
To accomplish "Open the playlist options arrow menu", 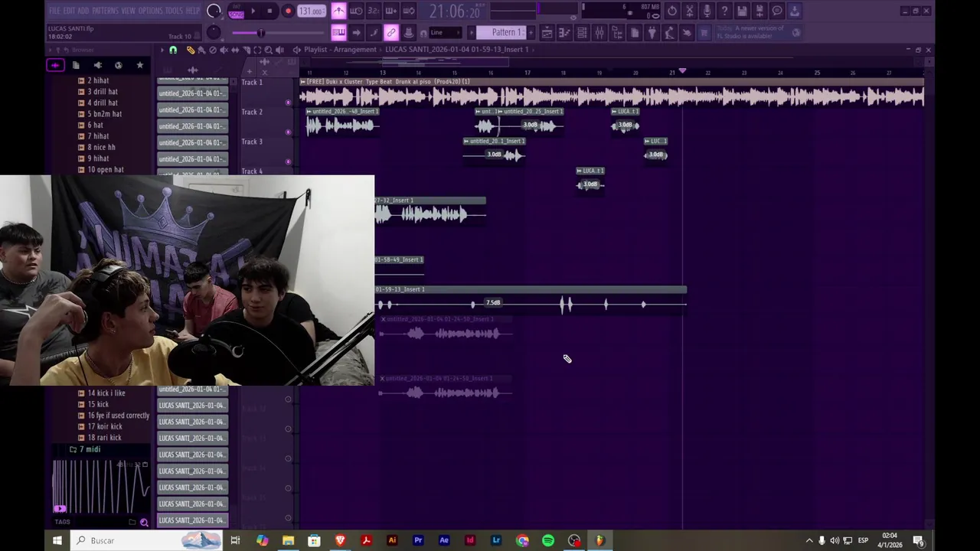I will (162, 50).
